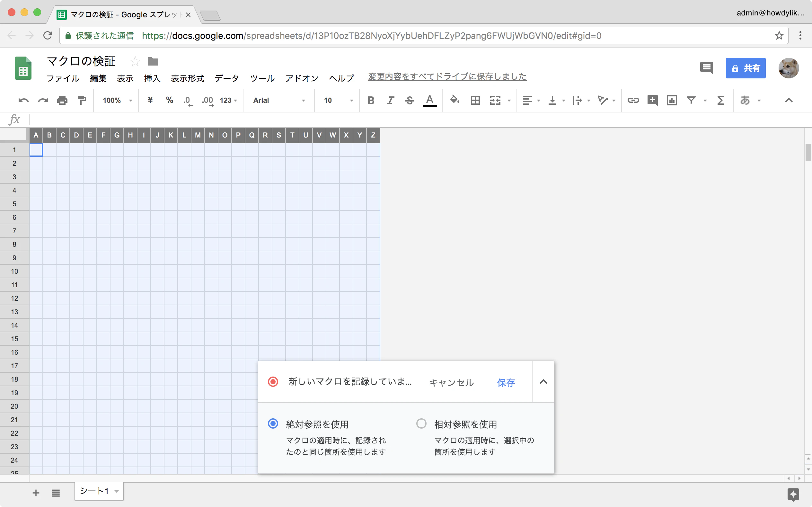This screenshot has width=812, height=507.
Task: Open the fill color bucket
Action: coord(455,100)
